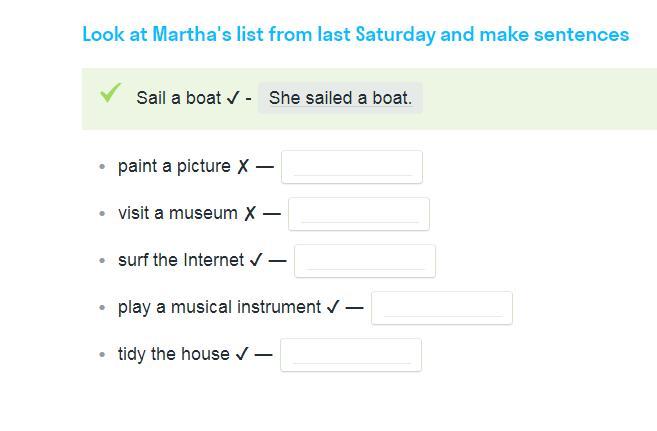Click the X mark after "paint a picture"

[243, 167]
